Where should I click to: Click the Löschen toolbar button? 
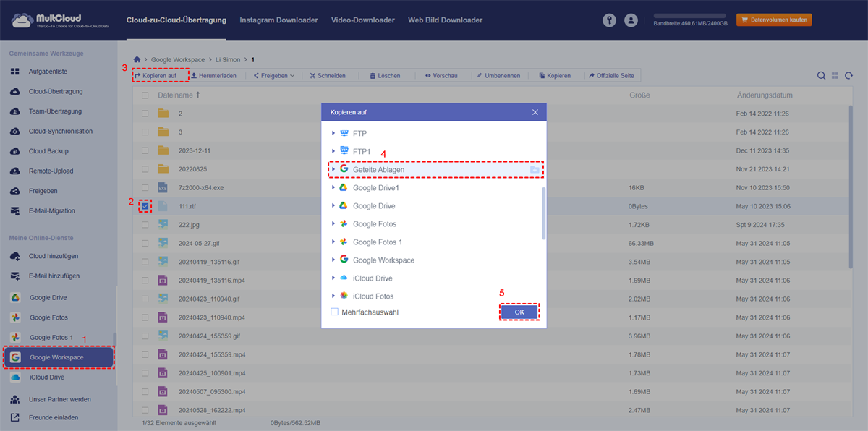pos(384,75)
